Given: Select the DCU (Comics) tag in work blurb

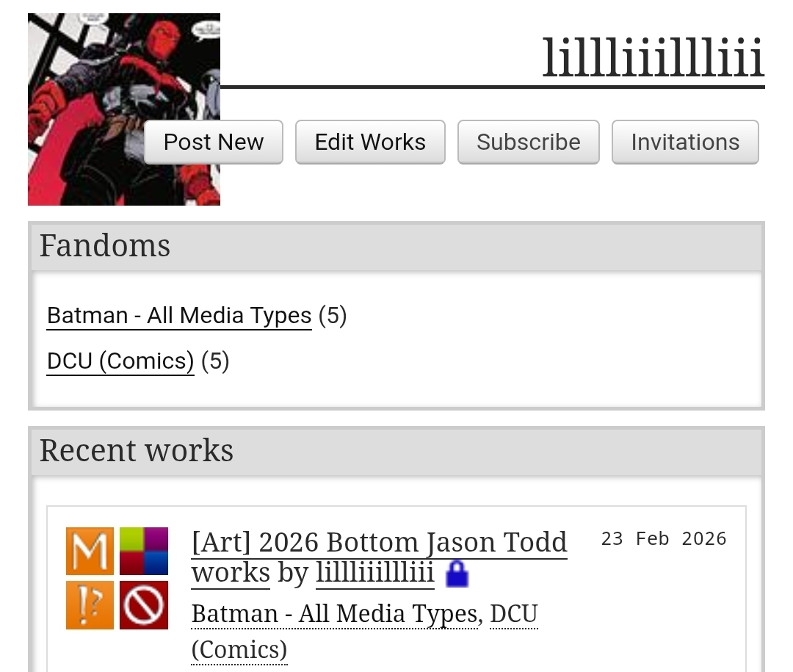Looking at the screenshot, I should click(x=364, y=632).
